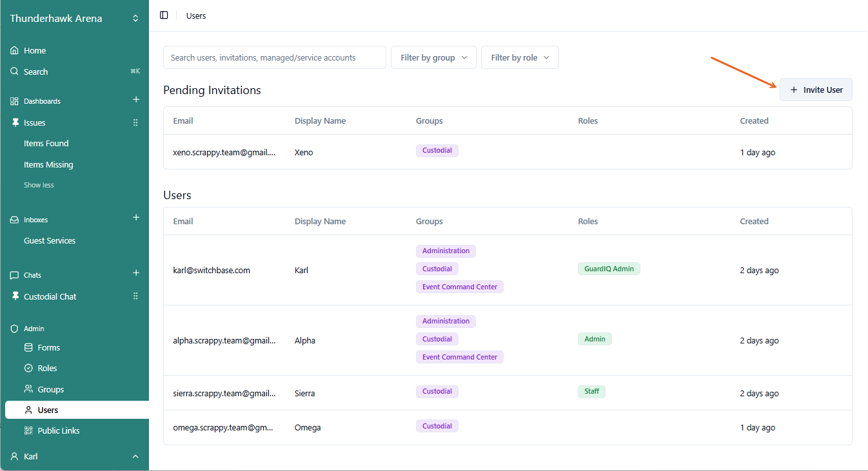Open the Filter by group dropdown

(433, 57)
